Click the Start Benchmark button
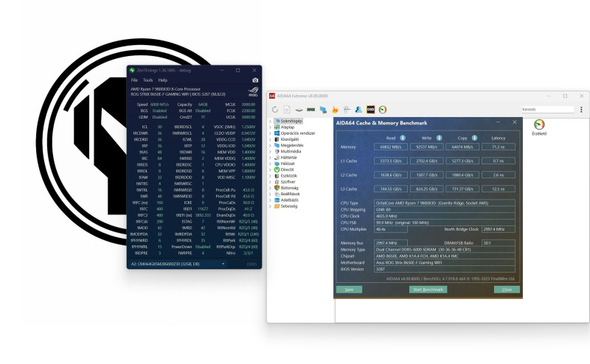The width and height of the screenshot is (590, 364). [x=428, y=290]
